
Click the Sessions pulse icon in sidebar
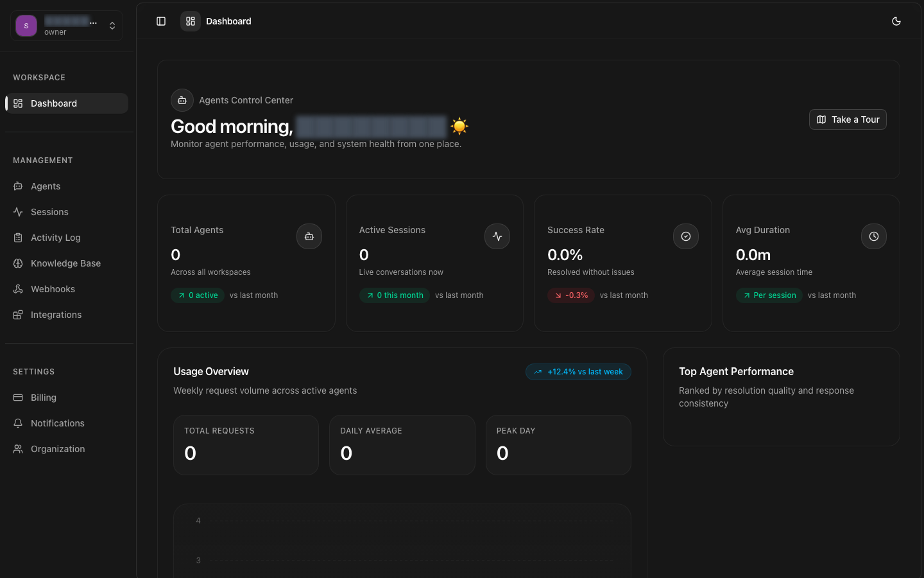pyautogui.click(x=18, y=212)
